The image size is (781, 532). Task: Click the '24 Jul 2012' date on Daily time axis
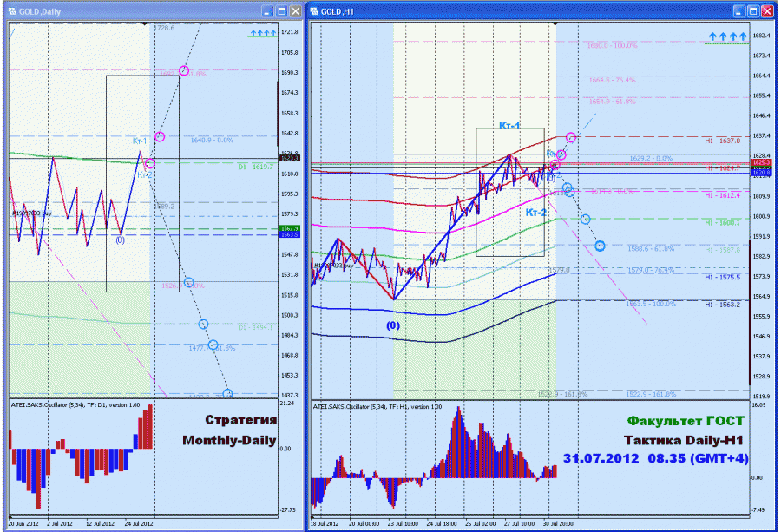139,523
